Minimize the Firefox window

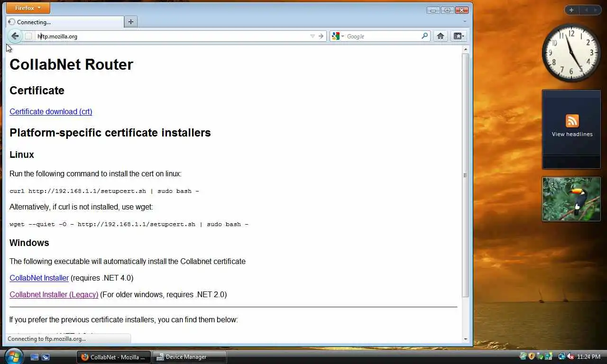(433, 10)
